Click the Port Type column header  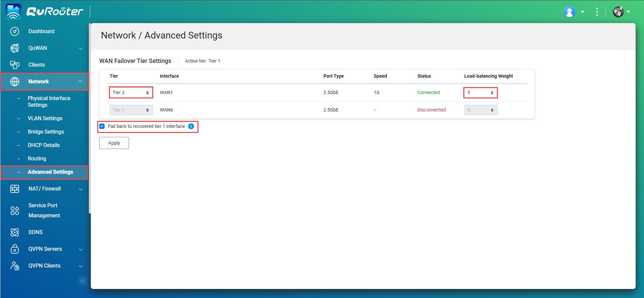[334, 76]
